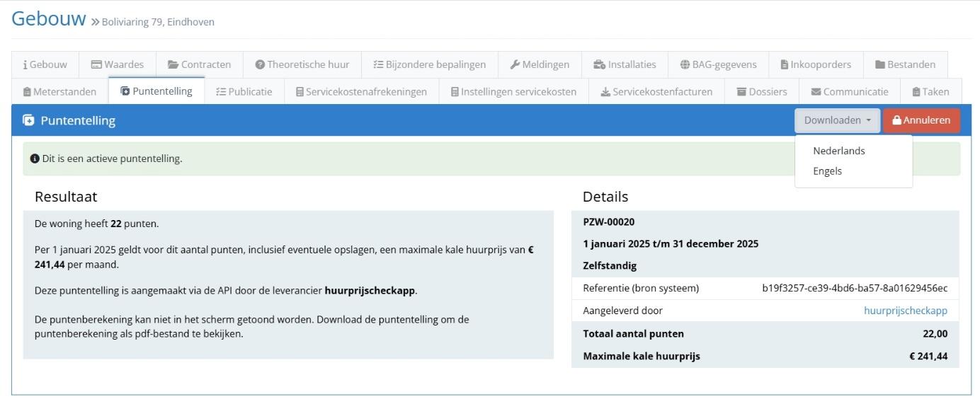Switch to the Waardes tab
Viewport: 980px width, 404px height.
[x=118, y=64]
